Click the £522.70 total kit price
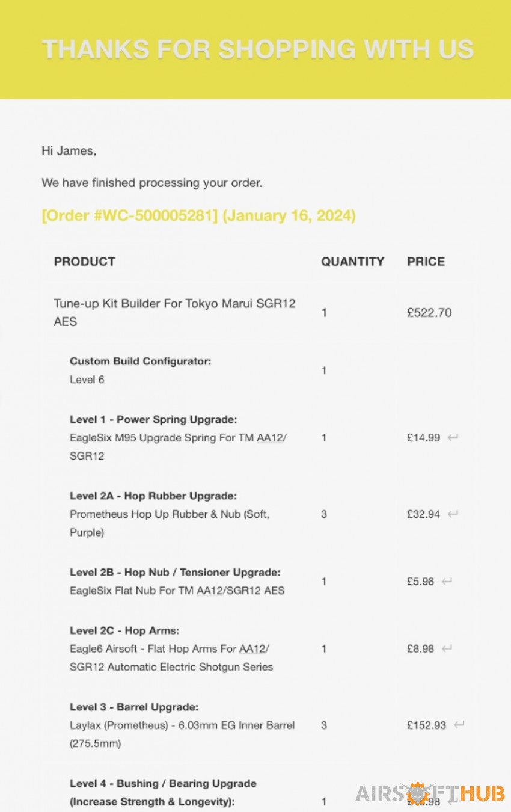 [429, 312]
